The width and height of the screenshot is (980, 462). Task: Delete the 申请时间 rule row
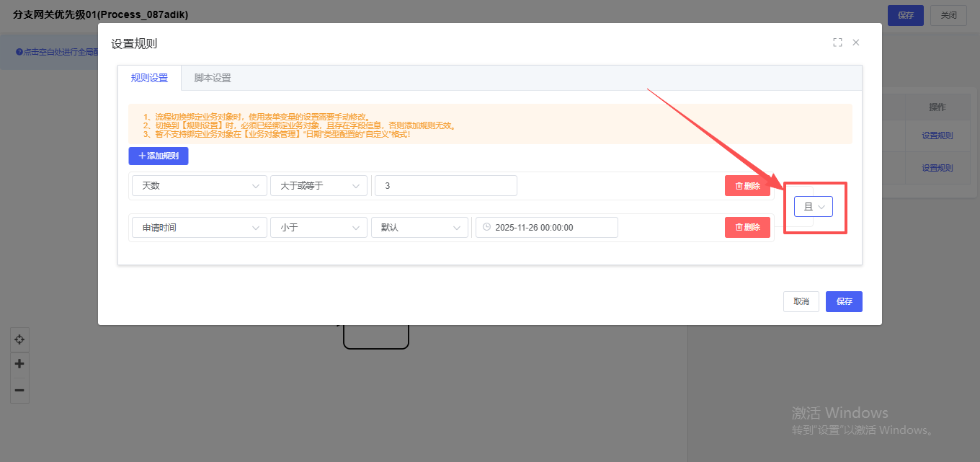click(747, 227)
